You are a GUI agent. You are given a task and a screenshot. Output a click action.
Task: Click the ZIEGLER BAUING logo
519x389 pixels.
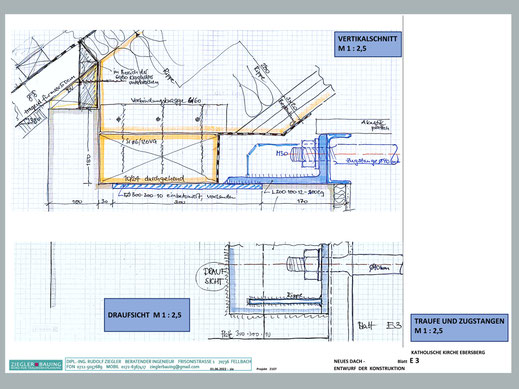pyautogui.click(x=36, y=365)
